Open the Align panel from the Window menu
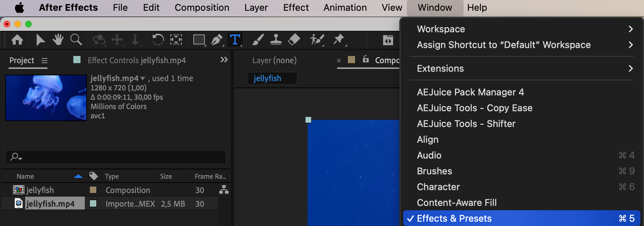Image resolution: width=644 pixels, height=226 pixels. [522, 140]
